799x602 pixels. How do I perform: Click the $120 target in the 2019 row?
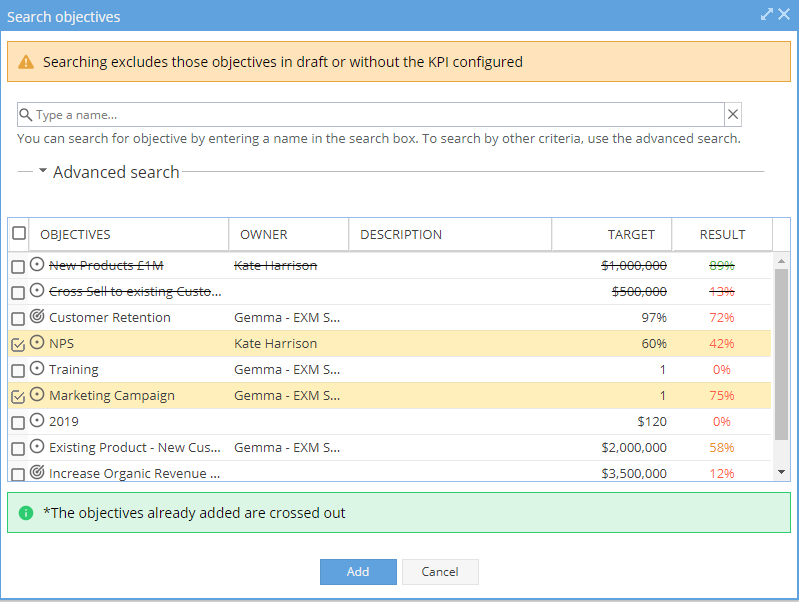[652, 422]
